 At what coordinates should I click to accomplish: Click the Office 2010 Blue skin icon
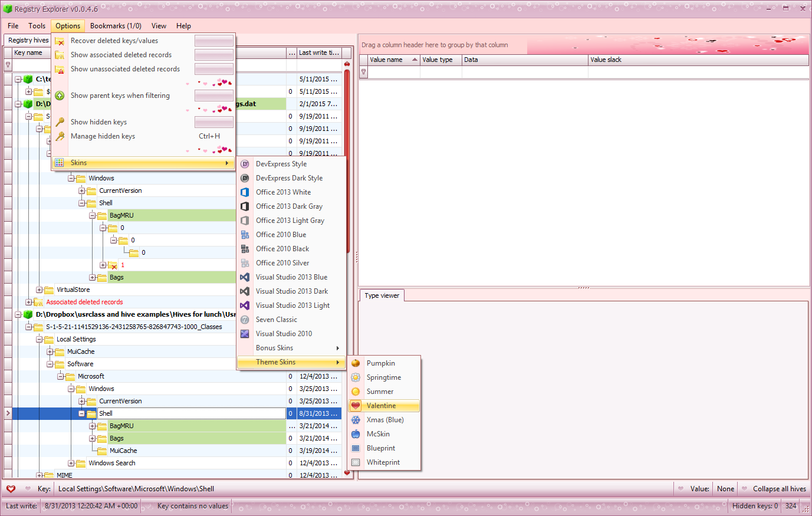[x=245, y=235]
